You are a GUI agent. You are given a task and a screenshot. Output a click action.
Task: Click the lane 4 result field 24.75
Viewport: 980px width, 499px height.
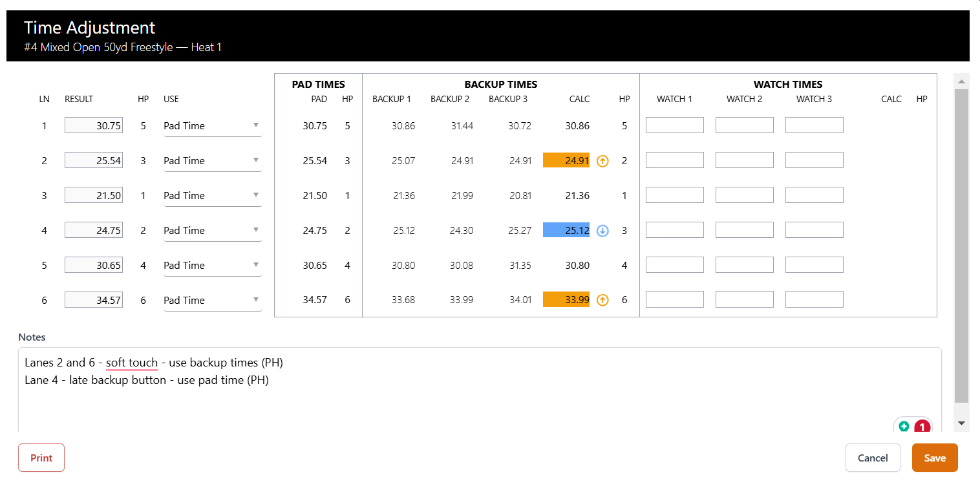point(94,230)
